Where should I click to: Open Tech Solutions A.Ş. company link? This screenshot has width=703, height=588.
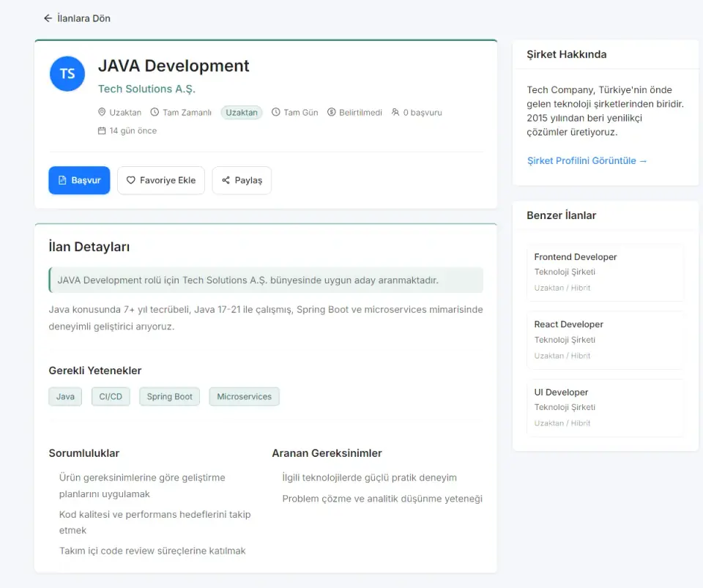(146, 89)
